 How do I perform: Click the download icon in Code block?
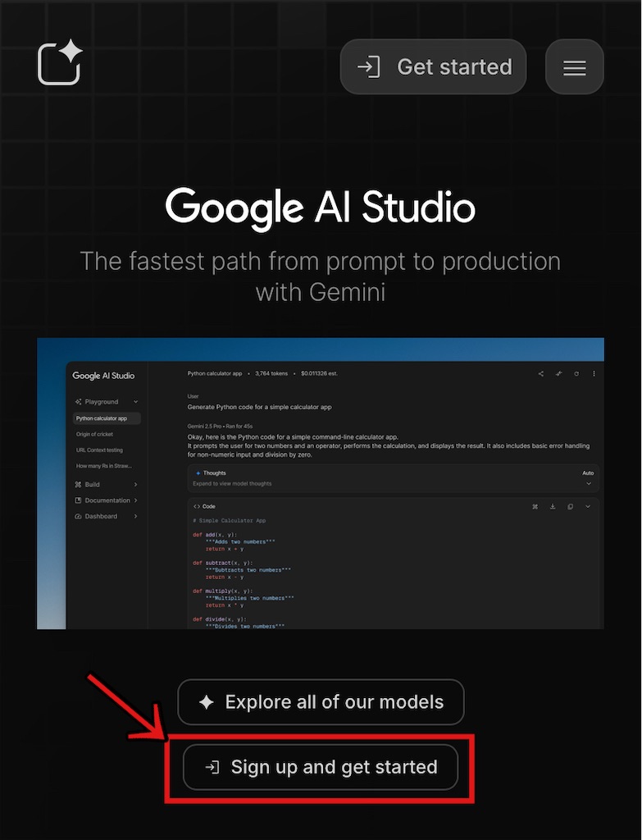pyautogui.click(x=553, y=506)
